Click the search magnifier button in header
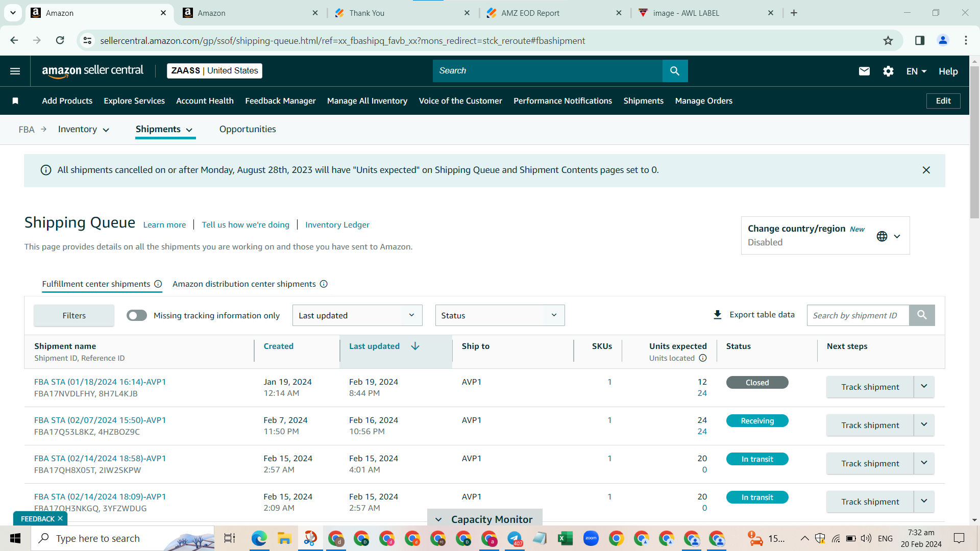Image resolution: width=980 pixels, height=551 pixels. tap(675, 71)
